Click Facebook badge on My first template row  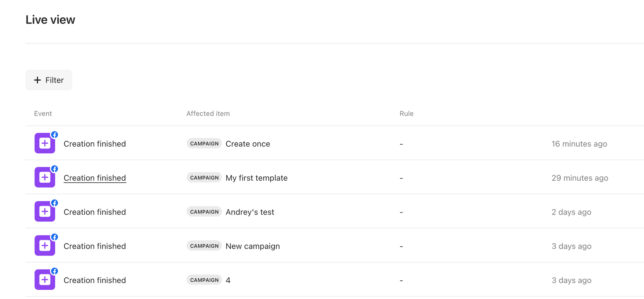coord(55,169)
